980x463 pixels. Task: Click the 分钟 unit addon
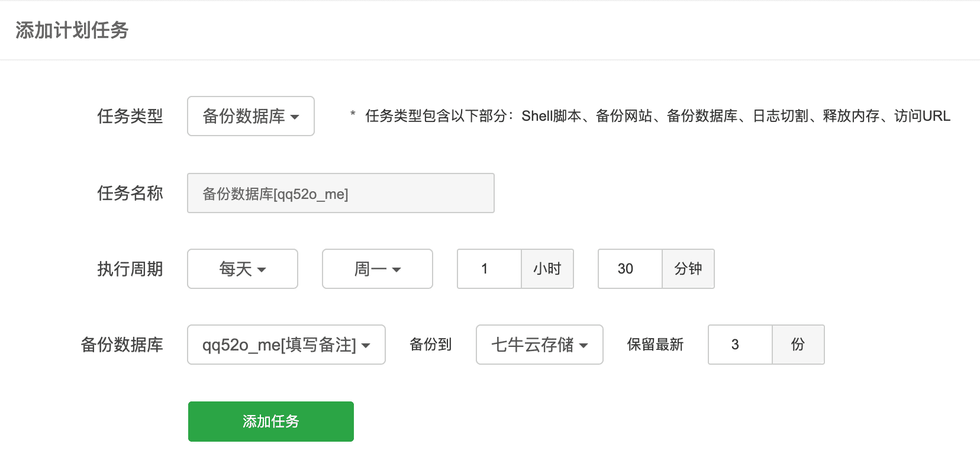(x=688, y=269)
